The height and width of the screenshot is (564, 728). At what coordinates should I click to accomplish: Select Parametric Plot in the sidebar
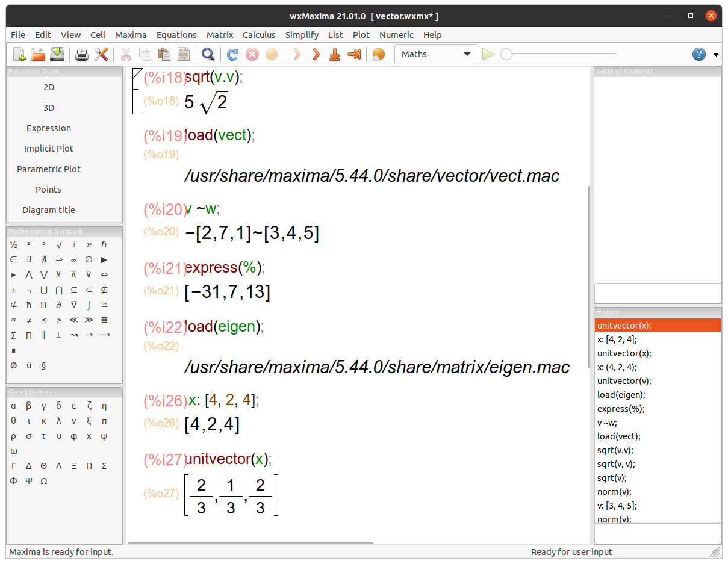pyautogui.click(x=48, y=169)
